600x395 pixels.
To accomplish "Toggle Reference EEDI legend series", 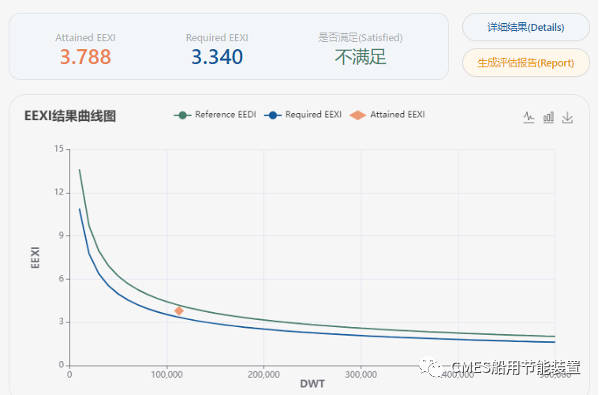I will (x=215, y=114).
